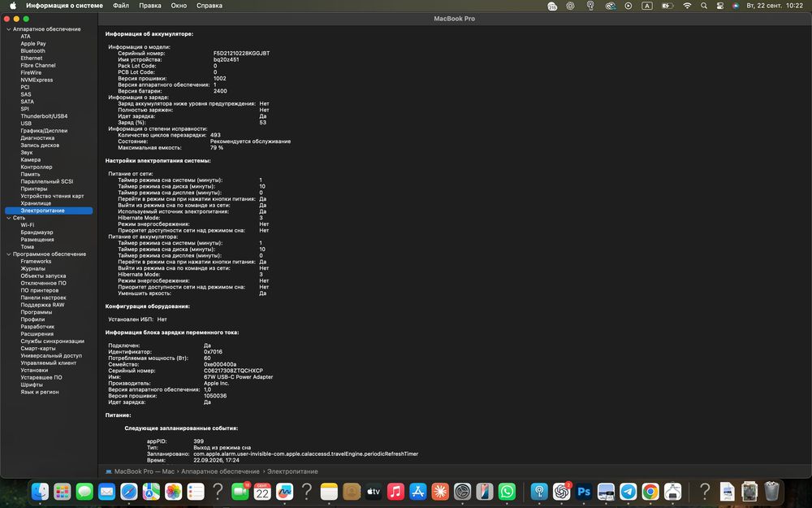Open the Справка menu
The height and width of the screenshot is (508, 812).
(209, 6)
